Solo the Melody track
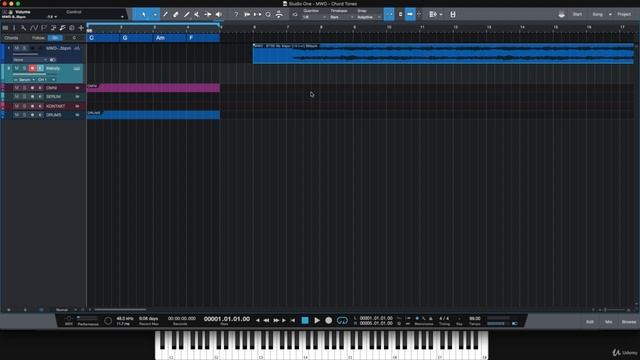The height and width of the screenshot is (360, 640). pos(24,68)
